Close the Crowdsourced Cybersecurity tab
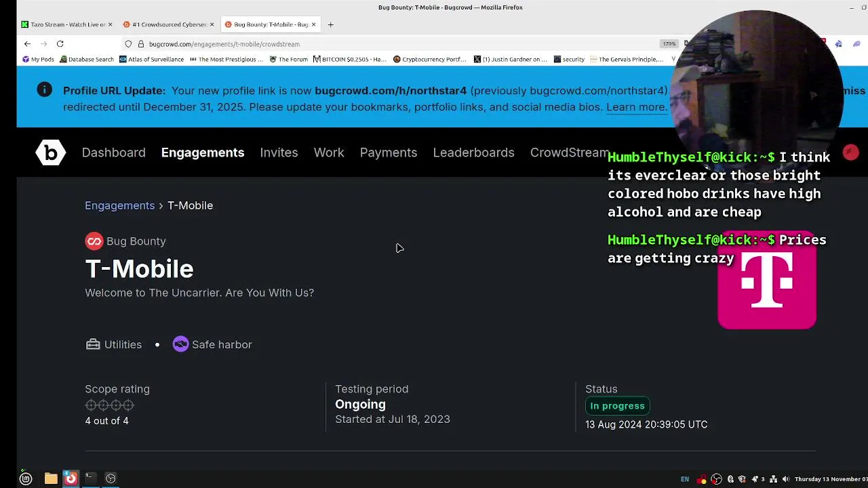This screenshot has width=868, height=488. click(212, 24)
